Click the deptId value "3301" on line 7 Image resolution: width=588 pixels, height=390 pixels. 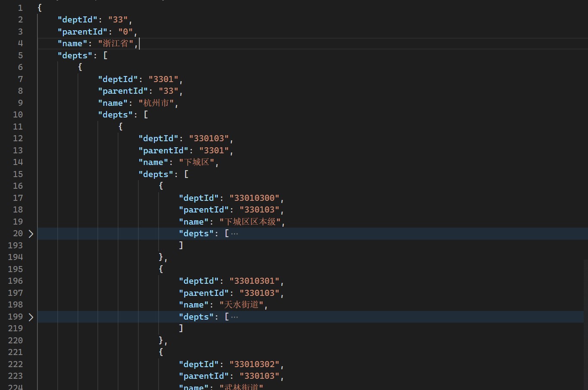click(164, 79)
